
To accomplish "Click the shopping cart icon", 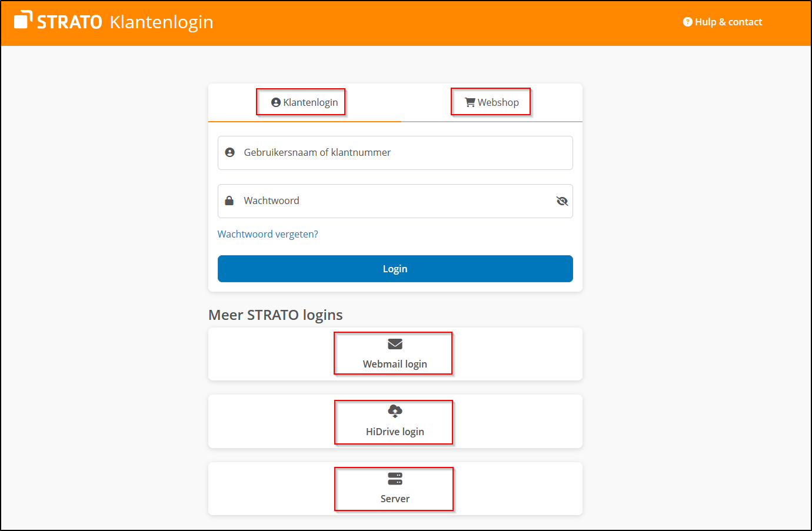I will click(x=470, y=102).
